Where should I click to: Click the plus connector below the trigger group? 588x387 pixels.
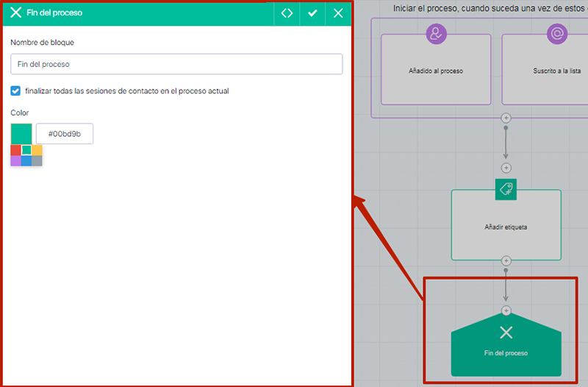click(x=506, y=118)
